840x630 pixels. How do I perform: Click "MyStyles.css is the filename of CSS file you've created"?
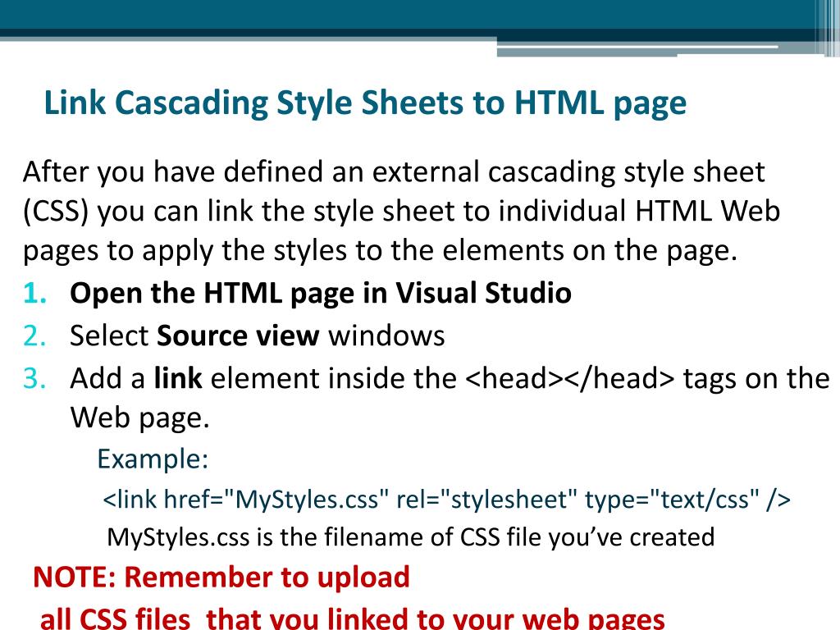(411, 536)
